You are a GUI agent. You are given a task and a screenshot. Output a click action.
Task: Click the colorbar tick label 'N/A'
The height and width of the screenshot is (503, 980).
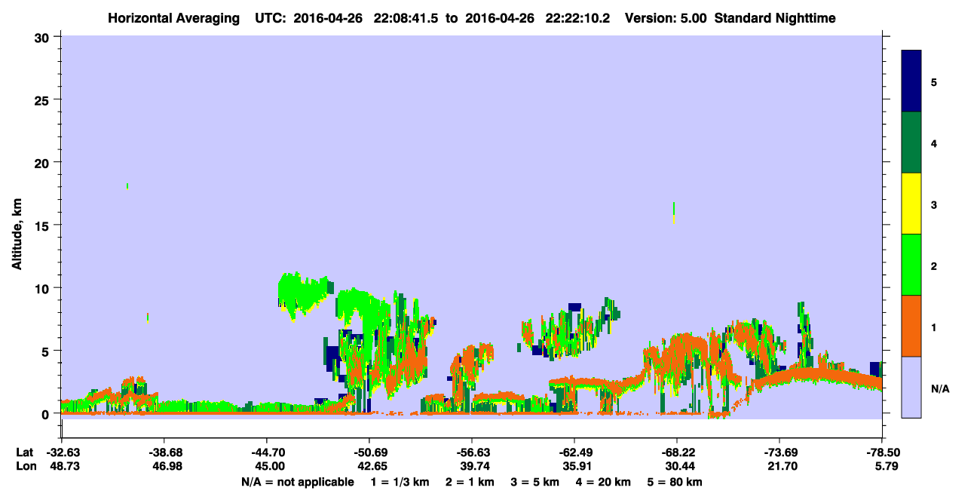940,389
